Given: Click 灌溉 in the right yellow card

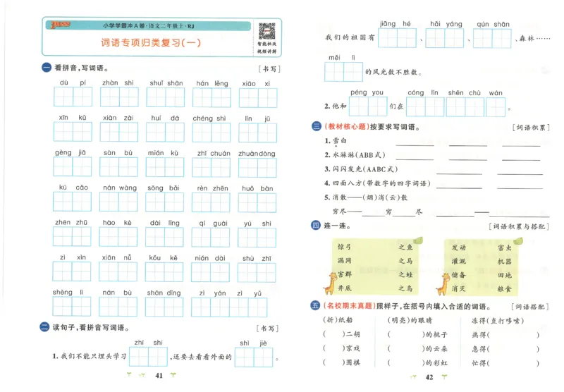Looking at the screenshot, I should click(459, 261).
